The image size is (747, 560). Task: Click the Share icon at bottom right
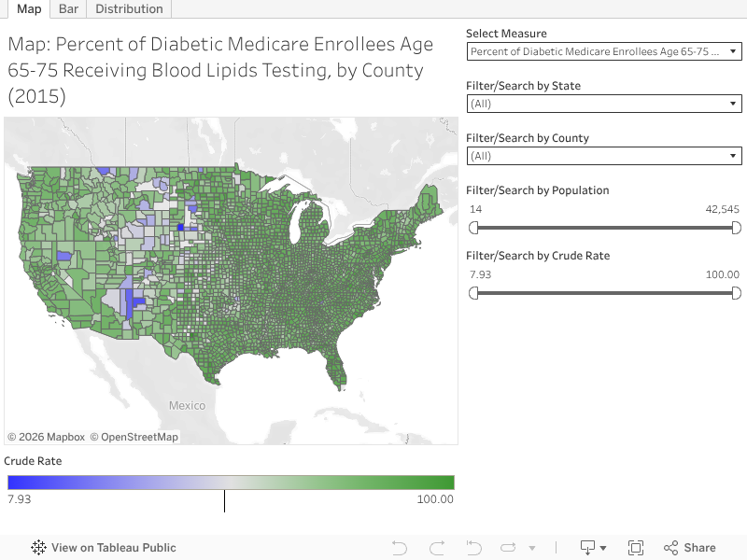coord(669,548)
